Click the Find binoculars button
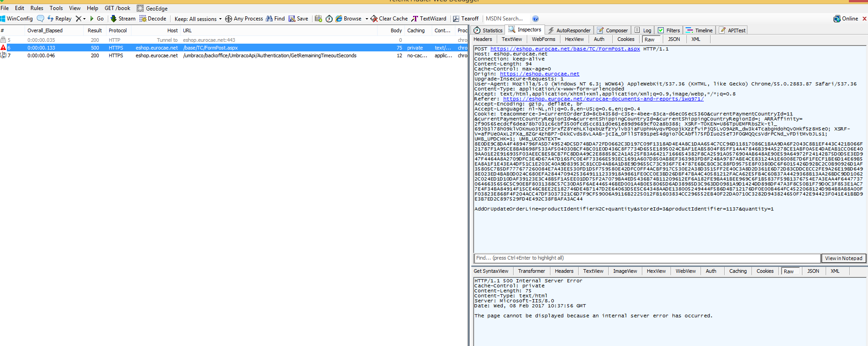The image size is (868, 346). [275, 19]
